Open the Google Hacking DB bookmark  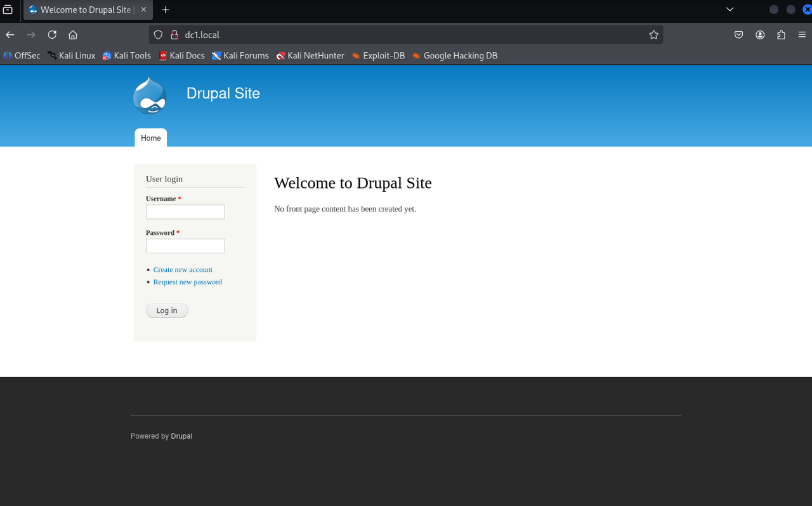coord(455,56)
